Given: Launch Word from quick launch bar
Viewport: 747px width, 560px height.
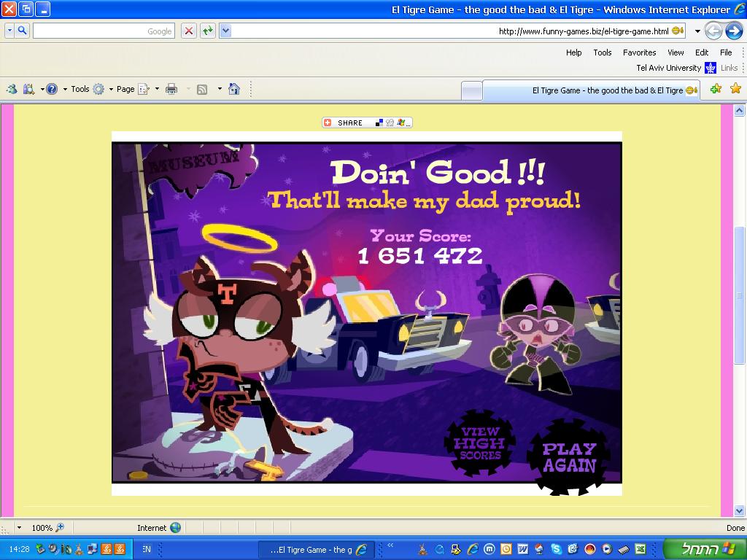Looking at the screenshot, I should point(522,549).
